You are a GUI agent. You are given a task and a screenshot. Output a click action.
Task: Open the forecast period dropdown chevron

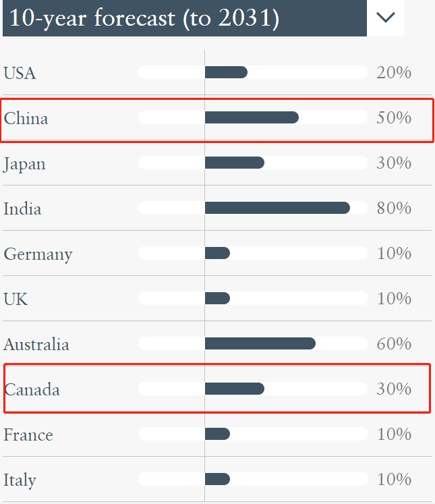[x=386, y=18]
